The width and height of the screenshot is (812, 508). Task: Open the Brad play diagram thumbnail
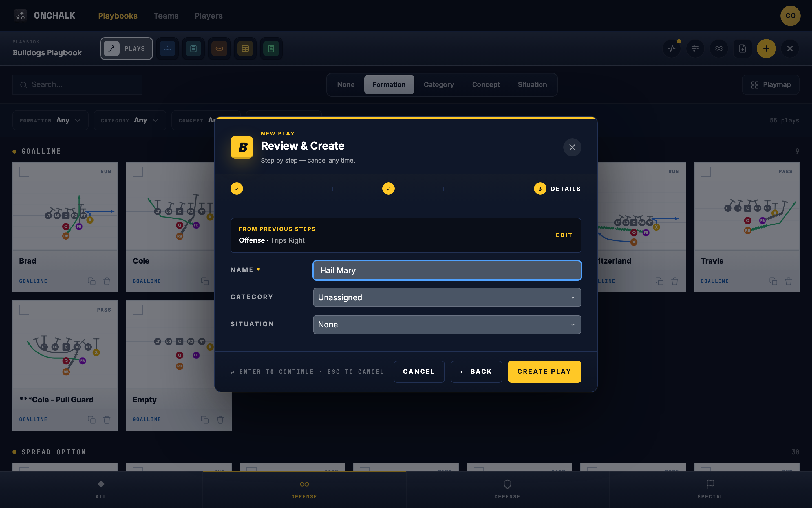click(x=65, y=215)
